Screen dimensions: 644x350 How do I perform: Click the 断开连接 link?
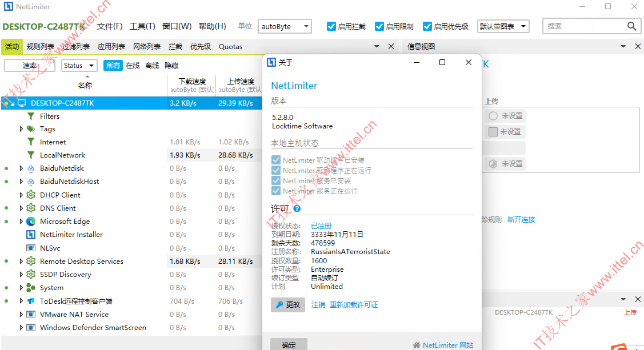coord(521,219)
